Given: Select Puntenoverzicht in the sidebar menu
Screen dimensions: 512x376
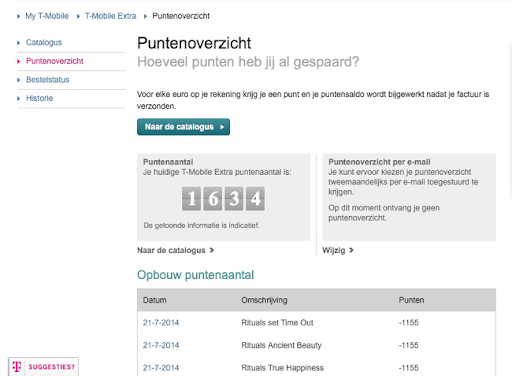Looking at the screenshot, I should [x=55, y=61].
